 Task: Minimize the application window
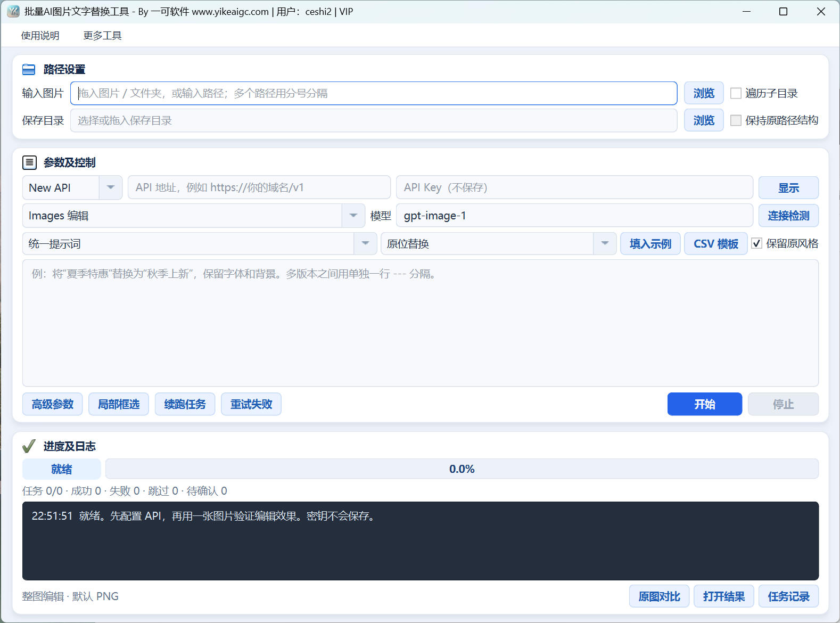pos(746,11)
